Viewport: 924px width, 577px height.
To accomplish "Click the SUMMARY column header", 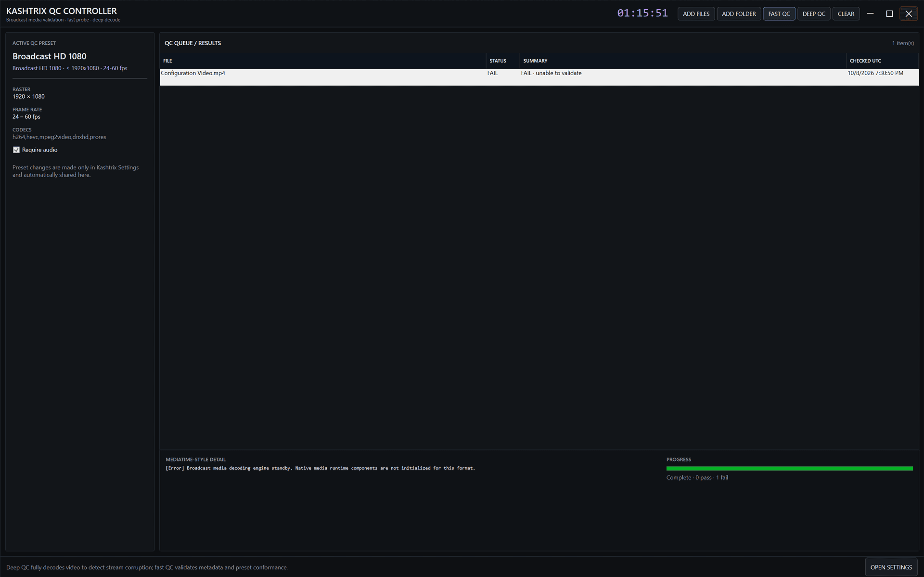I will [x=683, y=61].
